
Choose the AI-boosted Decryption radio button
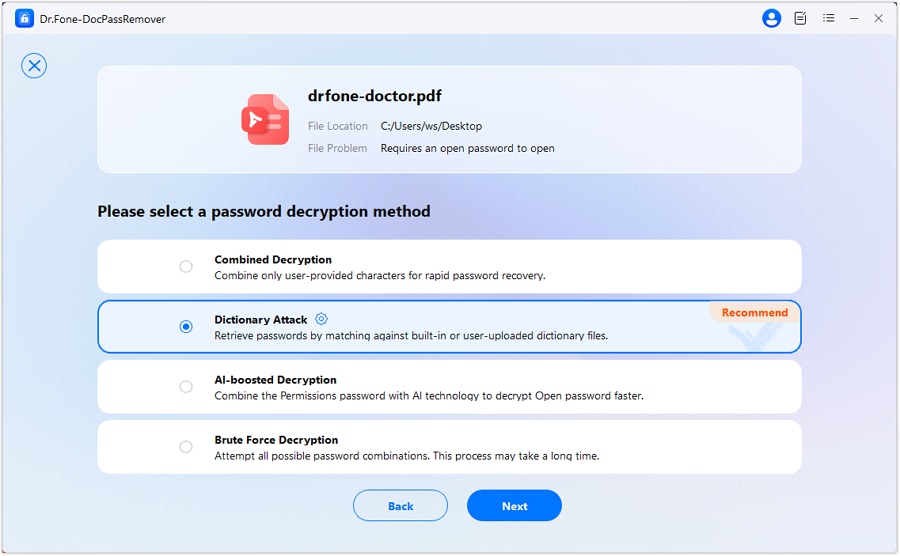186,386
